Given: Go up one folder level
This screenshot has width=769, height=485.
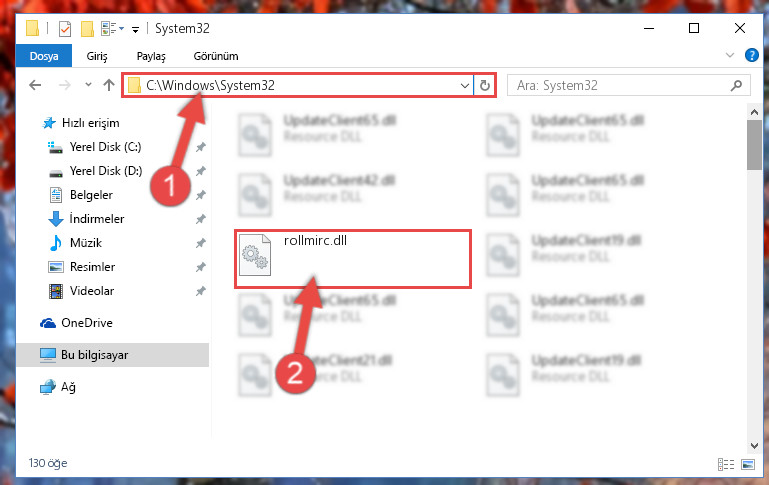Looking at the screenshot, I should [109, 85].
